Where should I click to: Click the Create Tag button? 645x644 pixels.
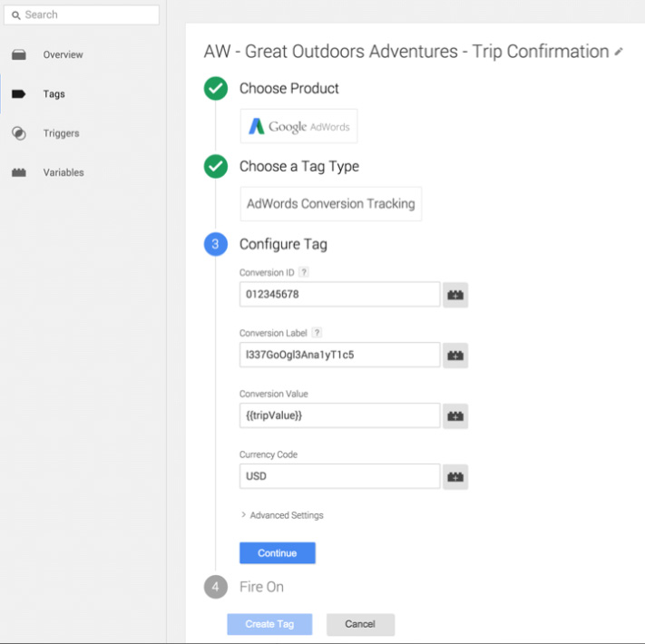point(269,624)
